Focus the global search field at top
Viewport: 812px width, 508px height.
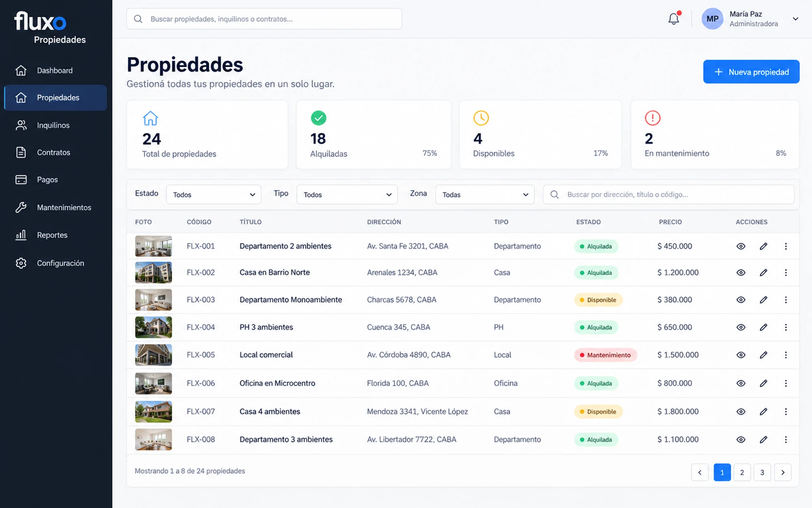264,19
